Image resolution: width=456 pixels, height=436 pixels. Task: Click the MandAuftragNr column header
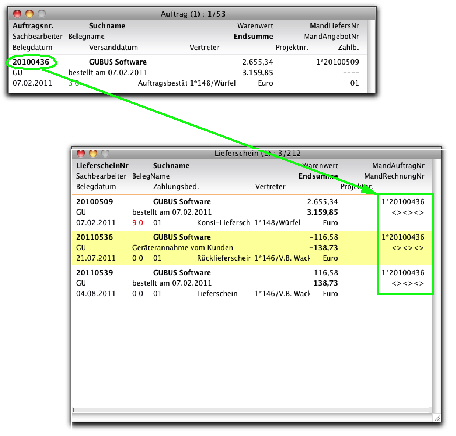[398, 165]
